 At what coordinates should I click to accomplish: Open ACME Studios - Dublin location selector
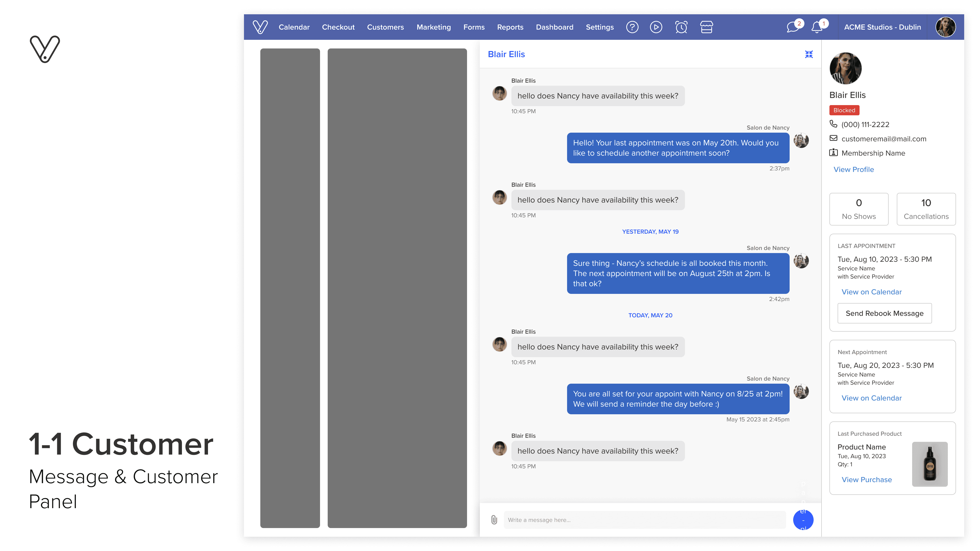882,27
